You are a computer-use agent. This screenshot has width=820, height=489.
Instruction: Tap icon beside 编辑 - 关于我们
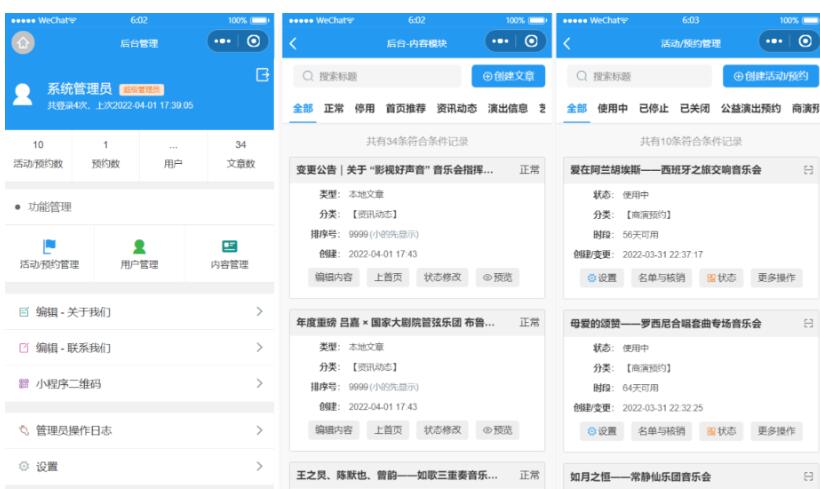pos(24,312)
